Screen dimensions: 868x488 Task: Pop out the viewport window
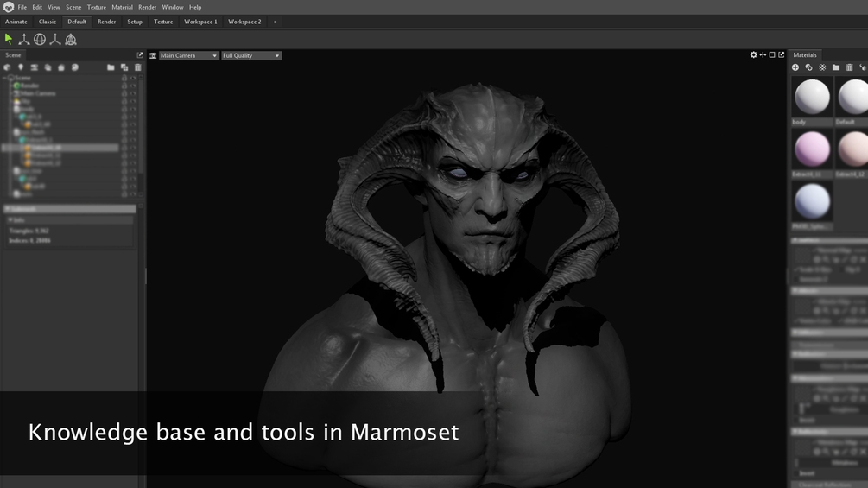click(781, 54)
